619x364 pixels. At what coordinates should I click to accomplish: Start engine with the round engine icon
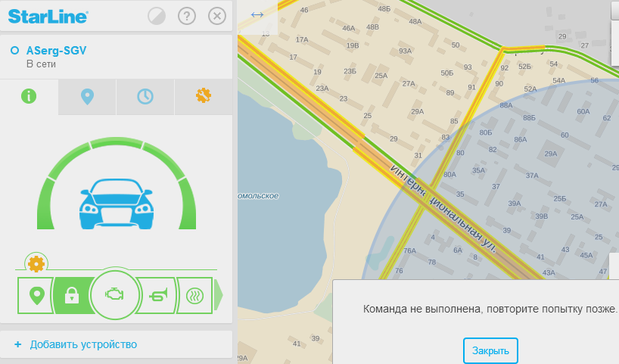(x=114, y=295)
